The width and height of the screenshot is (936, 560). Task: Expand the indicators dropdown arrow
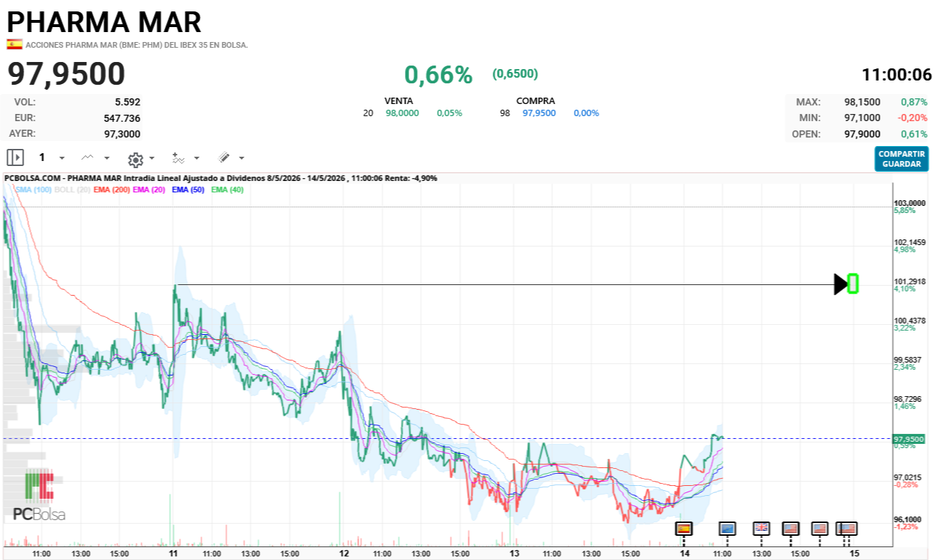click(197, 158)
